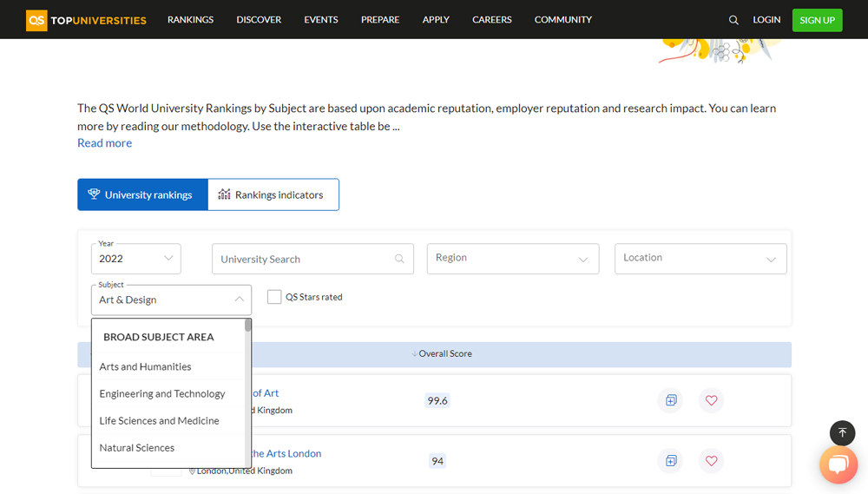Open the search magnifier in the header
This screenshot has width=868, height=494.
click(733, 21)
